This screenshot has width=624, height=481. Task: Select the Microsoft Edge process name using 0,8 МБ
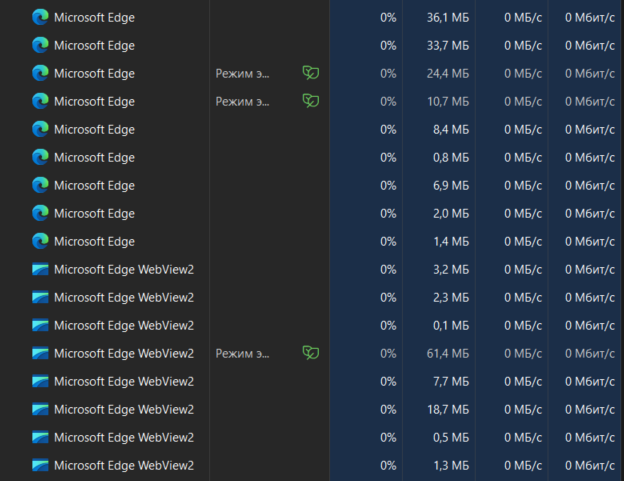[94, 157]
